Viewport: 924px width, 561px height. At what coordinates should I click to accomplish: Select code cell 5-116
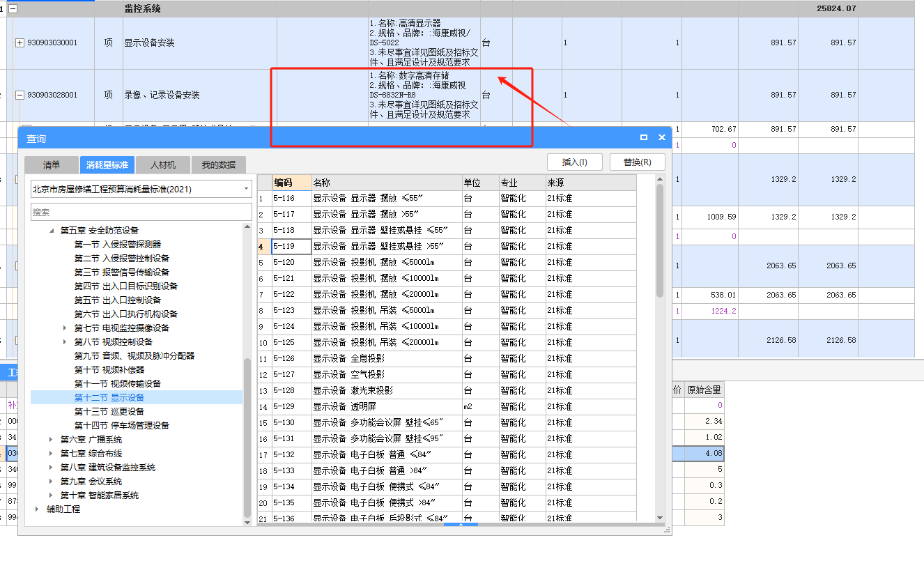pos(291,199)
